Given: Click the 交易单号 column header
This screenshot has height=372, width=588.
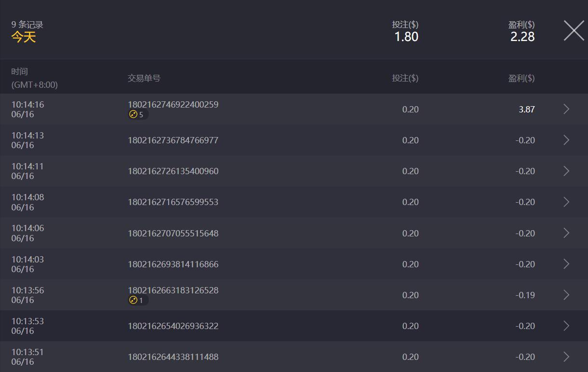Looking at the screenshot, I should [144, 78].
